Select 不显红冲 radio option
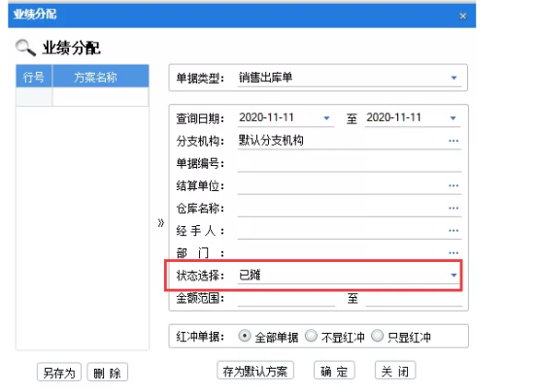This screenshot has height=392, width=538. point(311,336)
